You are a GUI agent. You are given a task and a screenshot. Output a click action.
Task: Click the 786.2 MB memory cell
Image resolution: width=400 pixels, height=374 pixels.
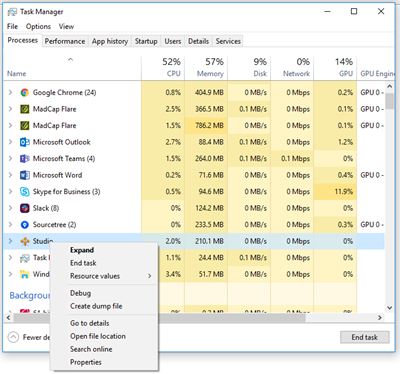(x=206, y=126)
